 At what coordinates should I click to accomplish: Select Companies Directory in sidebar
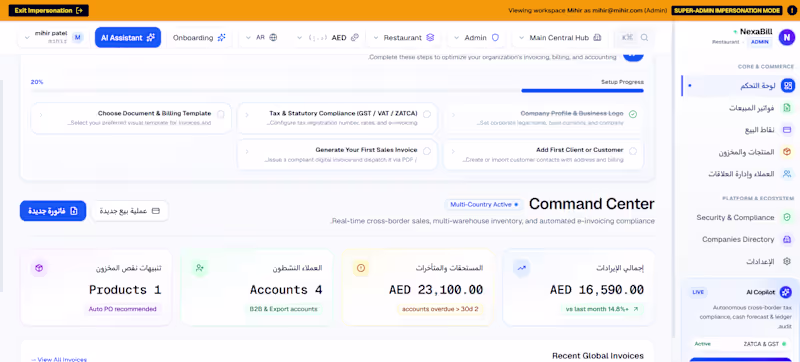pyautogui.click(x=743, y=240)
